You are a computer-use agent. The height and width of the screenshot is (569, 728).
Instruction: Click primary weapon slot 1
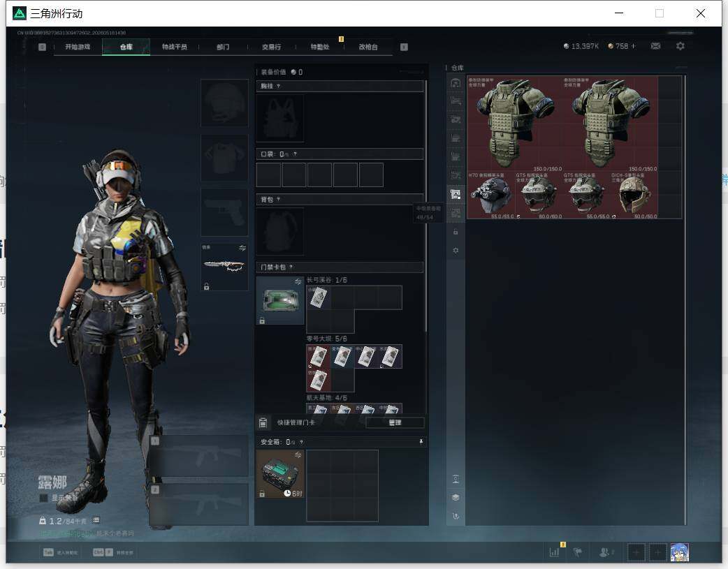(199, 456)
